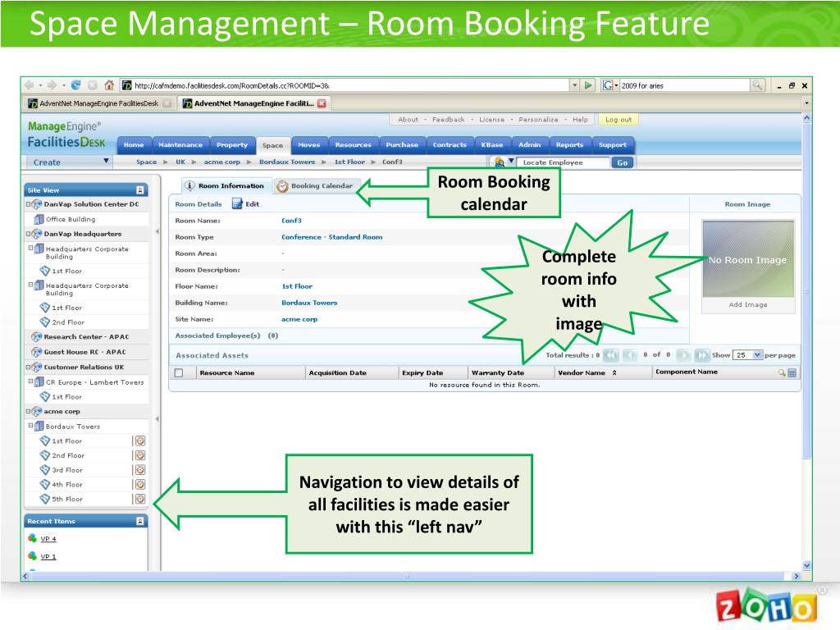The image size is (840, 630).
Task: Collapse the DanVap Solution Center DC node
Action: click(x=29, y=204)
